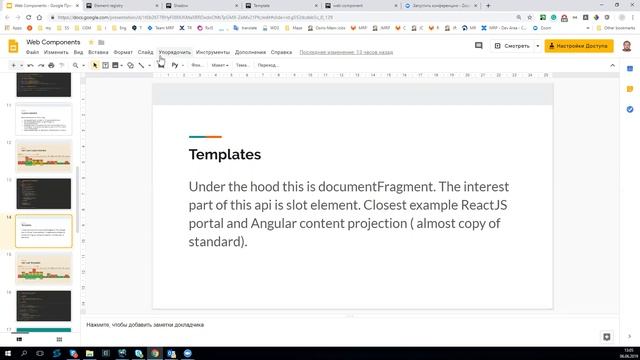The height and width of the screenshot is (360, 640).
Task: Click the Тема theme button
Action: click(242, 65)
